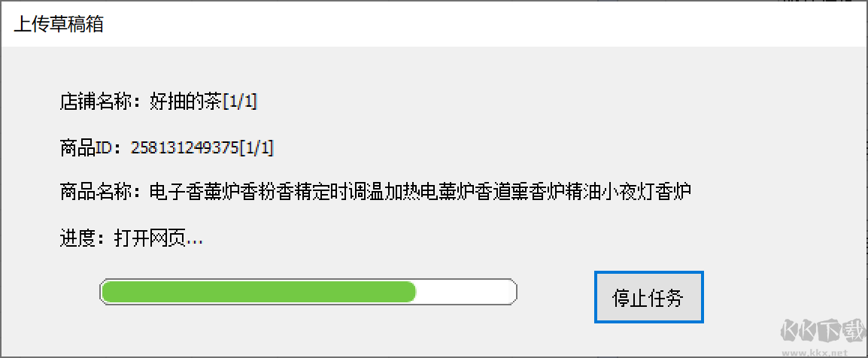Viewport: 868px width, 358px height.
Task: Click the left edge of progress bar
Action: coord(102,292)
